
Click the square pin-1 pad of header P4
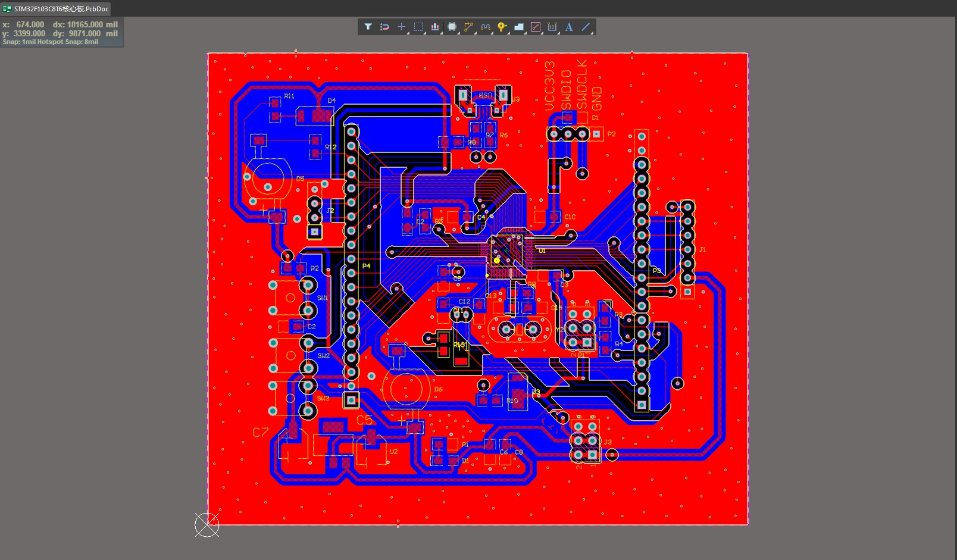351,400
